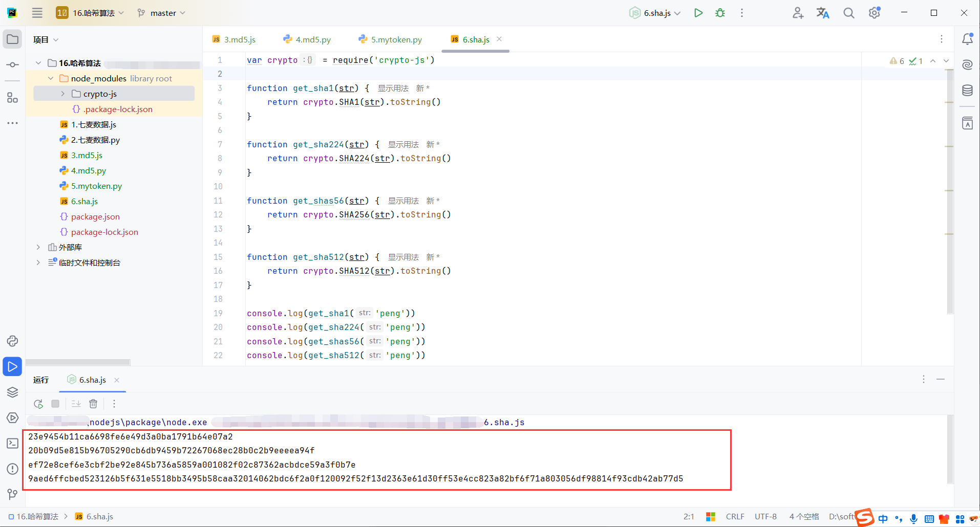
Task: Clear the run console output
Action: pyautogui.click(x=93, y=404)
